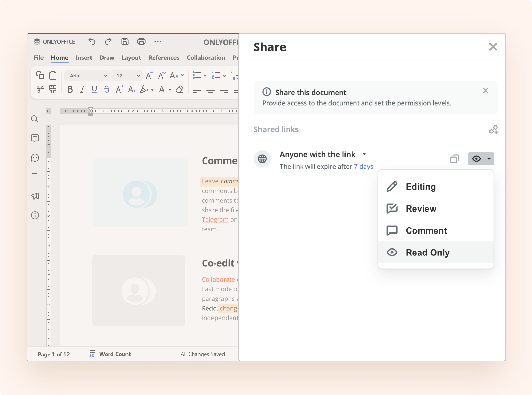Screen dimensions: 532x395
Task: Click the print icon in title bar
Action: point(141,41)
